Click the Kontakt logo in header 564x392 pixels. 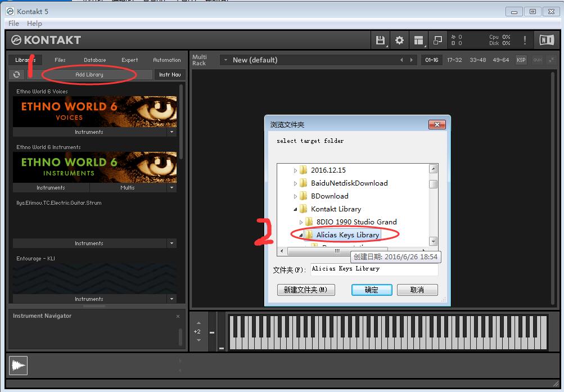coord(46,40)
